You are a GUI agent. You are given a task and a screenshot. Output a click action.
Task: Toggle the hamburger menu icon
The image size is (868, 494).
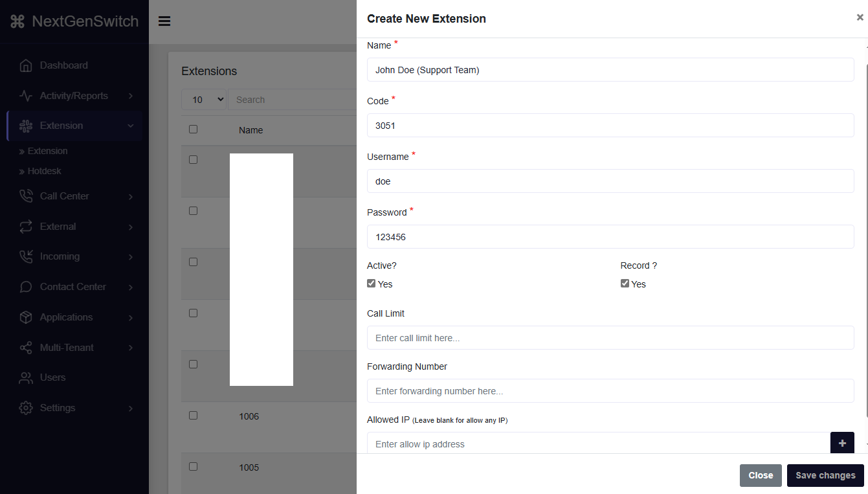coord(164,21)
